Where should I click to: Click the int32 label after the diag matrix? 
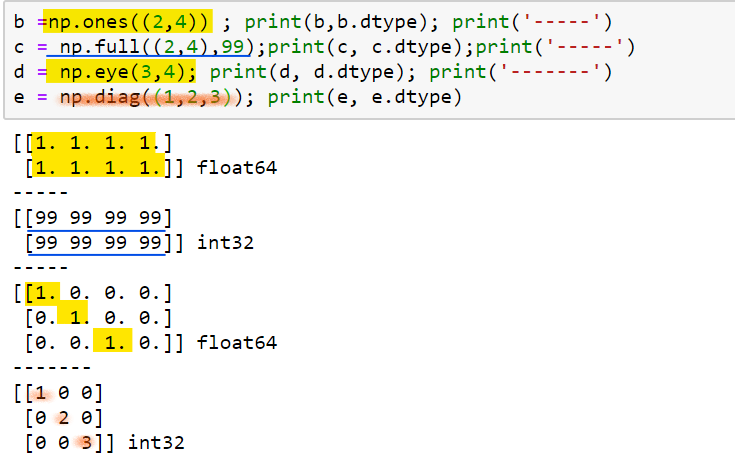[x=156, y=442]
